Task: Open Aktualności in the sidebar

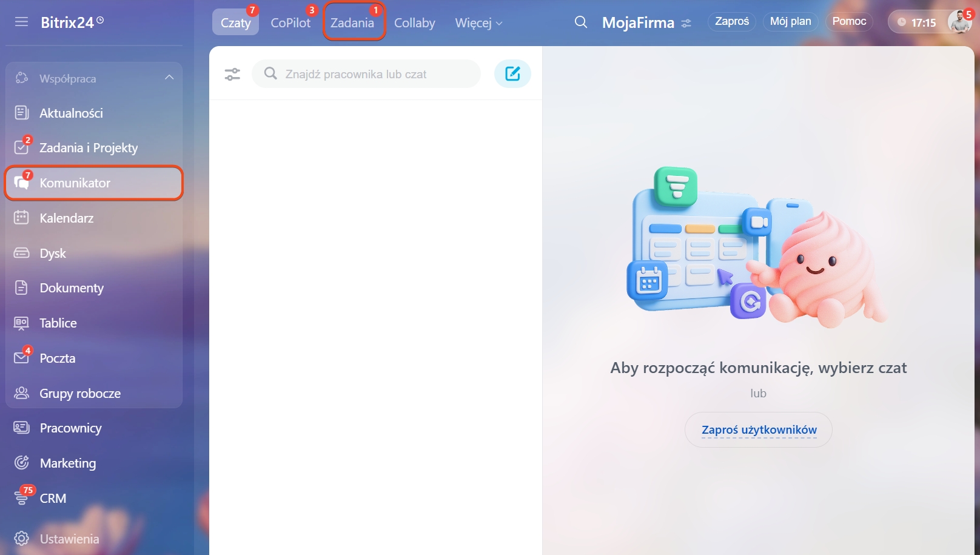Action: (x=94, y=113)
